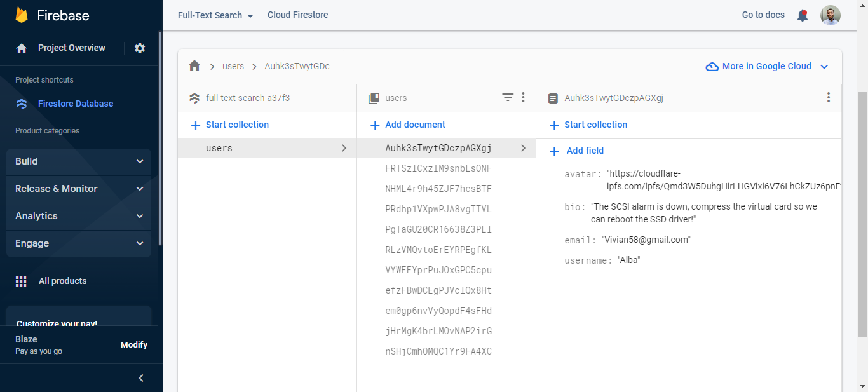The width and height of the screenshot is (868, 392).
Task: Open the Full-Text Search project dropdown
Action: click(x=216, y=15)
